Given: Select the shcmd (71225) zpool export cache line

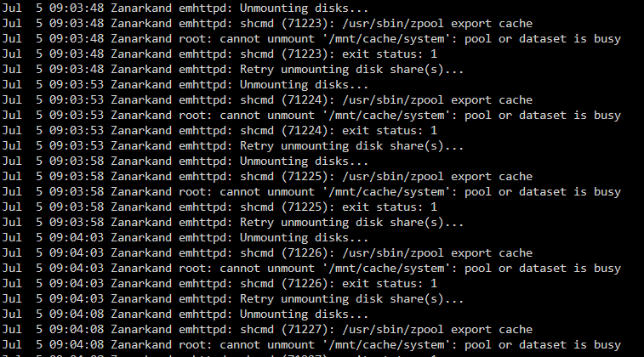Looking at the screenshot, I should point(267,177).
